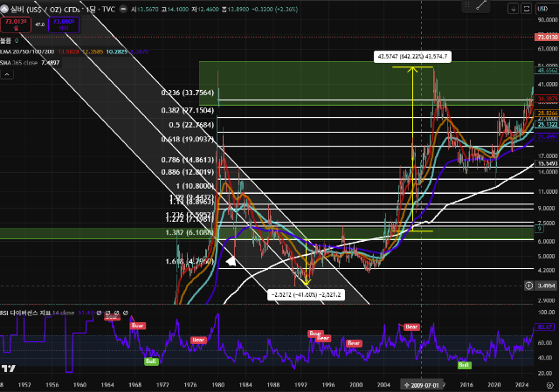Click the green Bull label near 2016

coord(464,365)
